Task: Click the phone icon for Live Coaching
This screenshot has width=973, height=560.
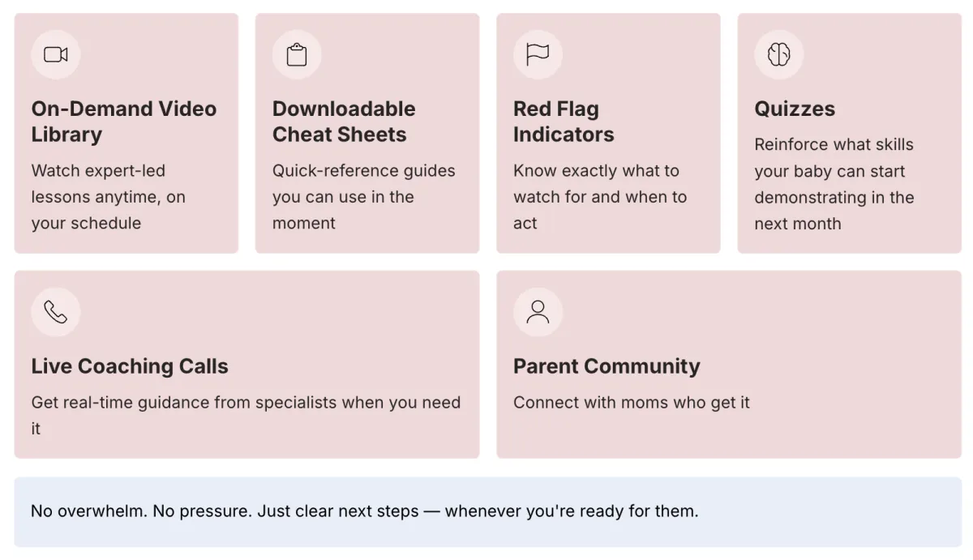Action: click(x=55, y=312)
